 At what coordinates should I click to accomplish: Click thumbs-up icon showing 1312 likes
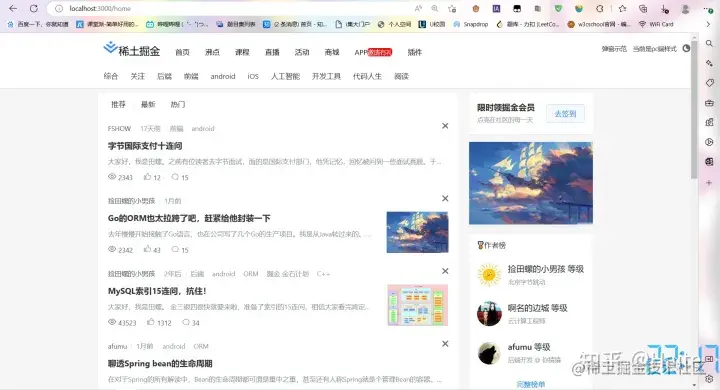tap(151, 322)
